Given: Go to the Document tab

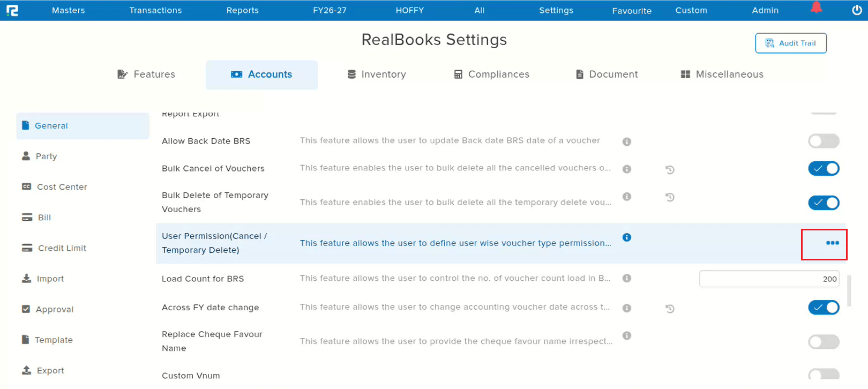Looking at the screenshot, I should (607, 74).
